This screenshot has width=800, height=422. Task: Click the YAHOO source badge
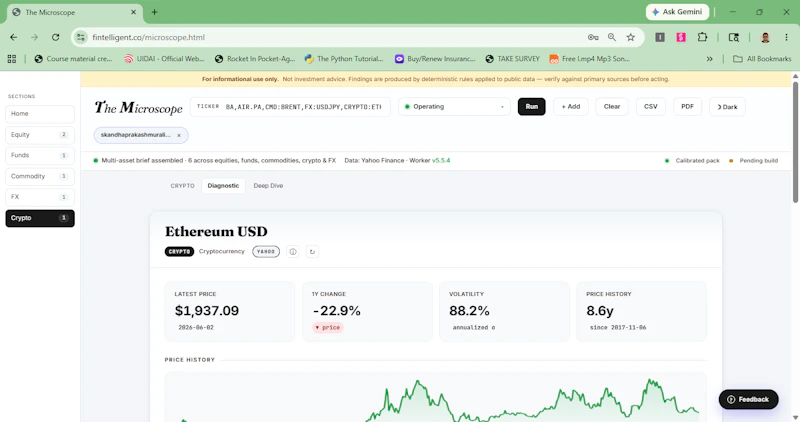coord(266,252)
